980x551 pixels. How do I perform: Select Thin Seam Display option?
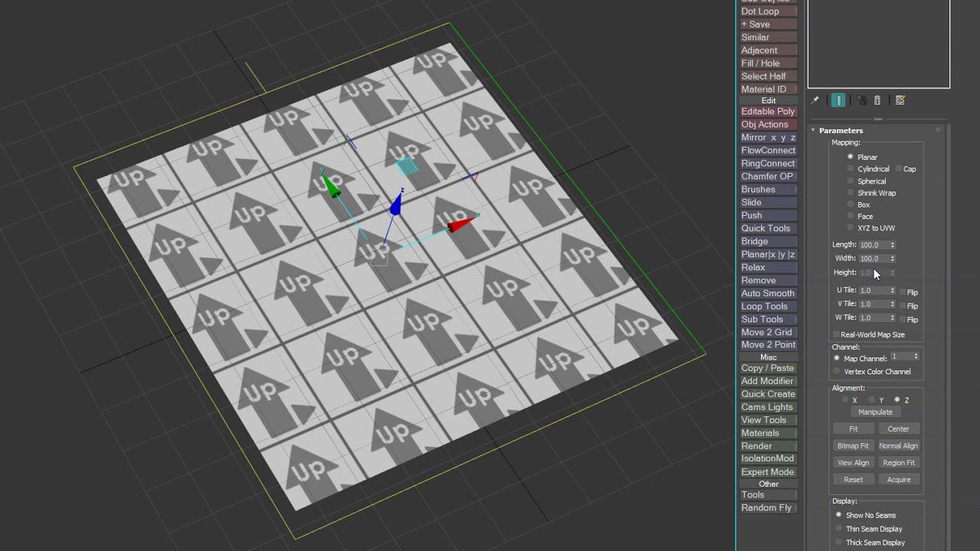click(x=839, y=529)
